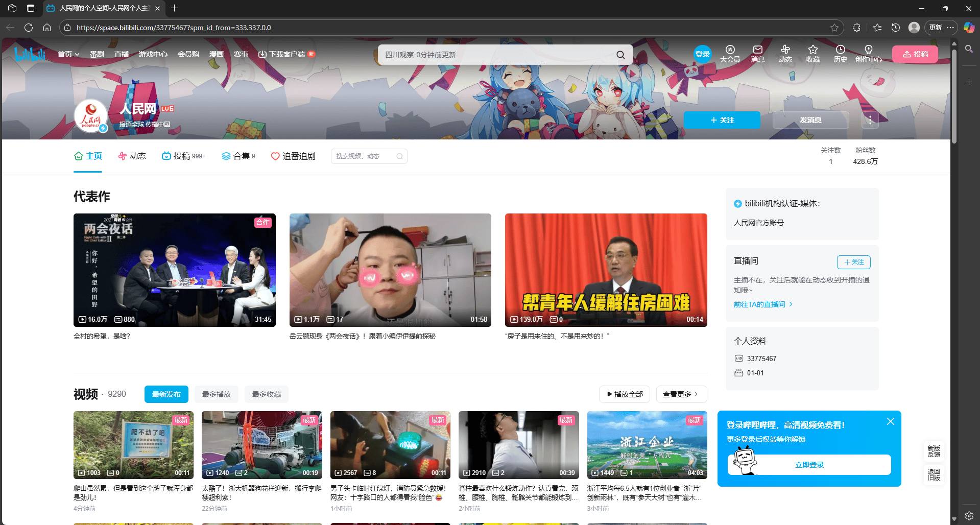
Task: Open 直播 in top navigation
Action: pos(122,54)
